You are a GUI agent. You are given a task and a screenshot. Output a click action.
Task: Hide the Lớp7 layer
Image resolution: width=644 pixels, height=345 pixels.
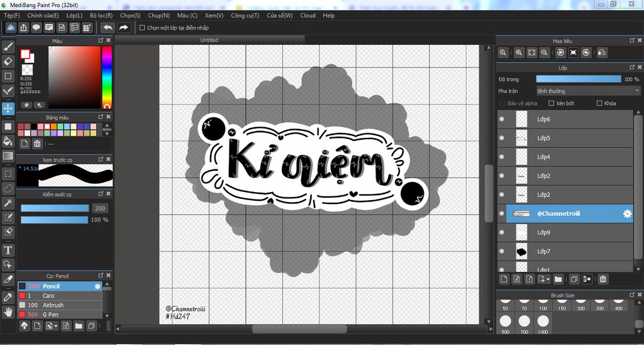[x=501, y=251]
